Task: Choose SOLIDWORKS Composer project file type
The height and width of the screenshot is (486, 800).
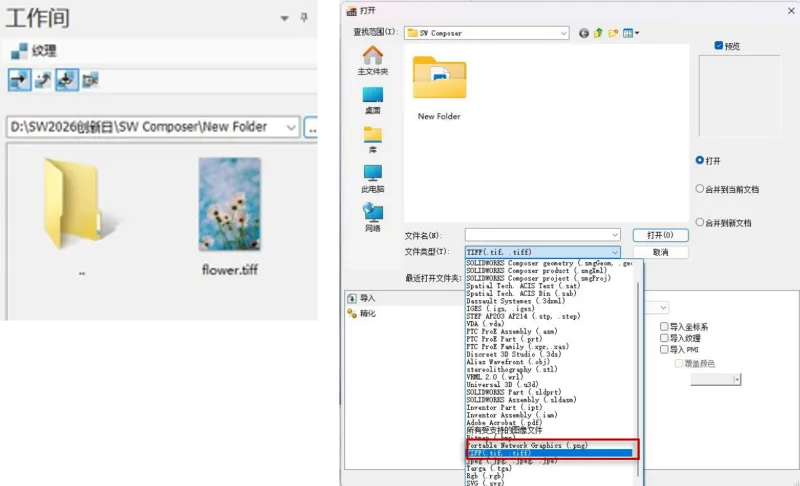Action: click(x=538, y=278)
